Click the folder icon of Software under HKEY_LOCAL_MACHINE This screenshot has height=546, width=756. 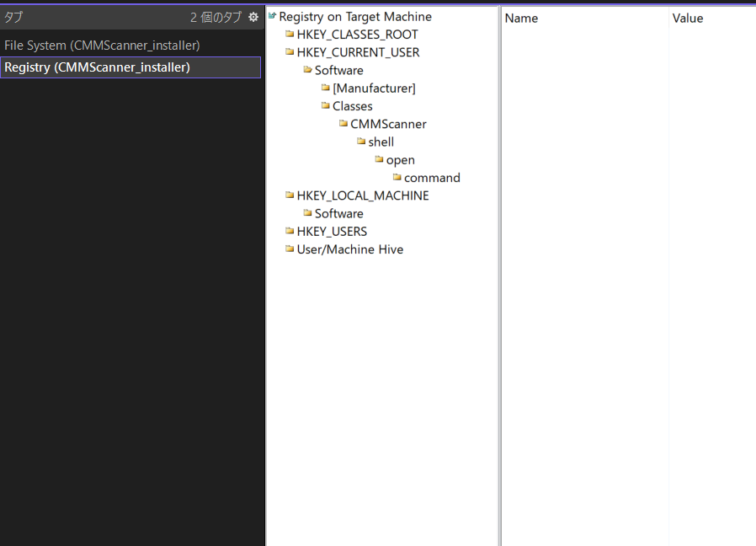pyautogui.click(x=307, y=213)
